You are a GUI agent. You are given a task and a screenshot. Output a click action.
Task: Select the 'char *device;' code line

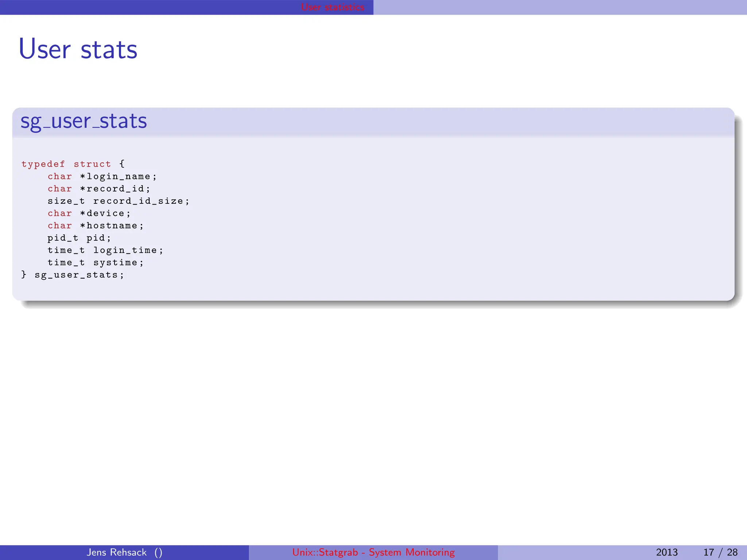coord(89,213)
